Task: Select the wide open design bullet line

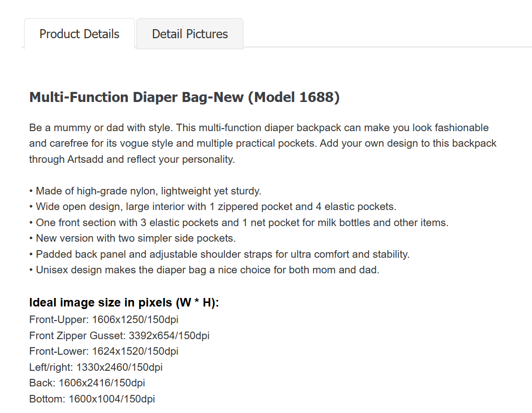Action: 215,206
